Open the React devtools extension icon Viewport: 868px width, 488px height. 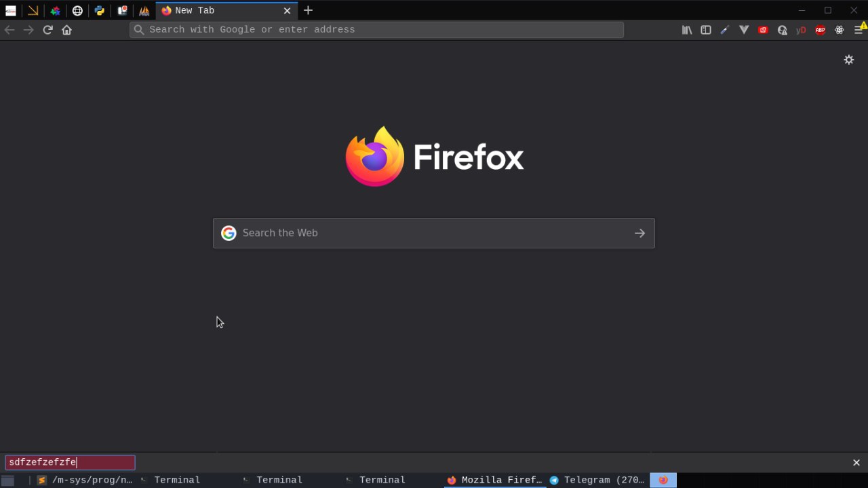[x=840, y=30]
